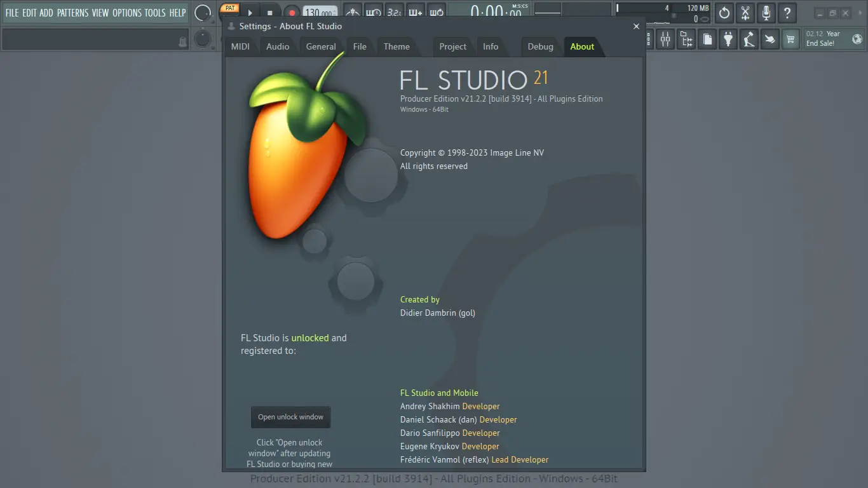
Task: Open the TOOLS menu
Action: 155,13
